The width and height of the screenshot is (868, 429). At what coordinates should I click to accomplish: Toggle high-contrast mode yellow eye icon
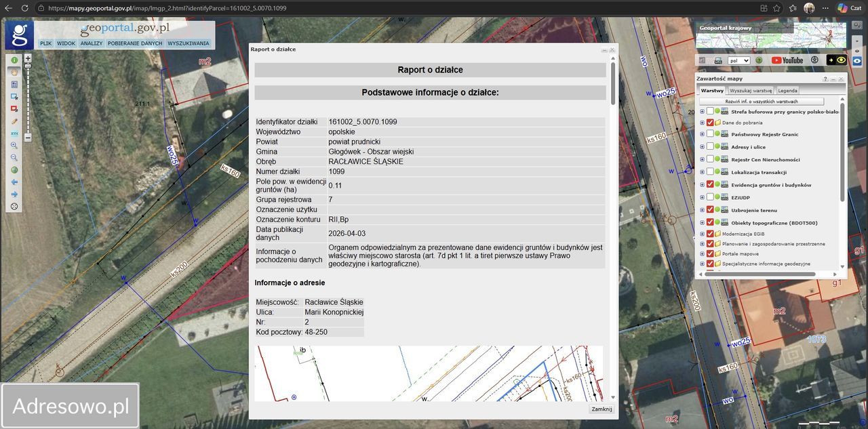point(837,60)
